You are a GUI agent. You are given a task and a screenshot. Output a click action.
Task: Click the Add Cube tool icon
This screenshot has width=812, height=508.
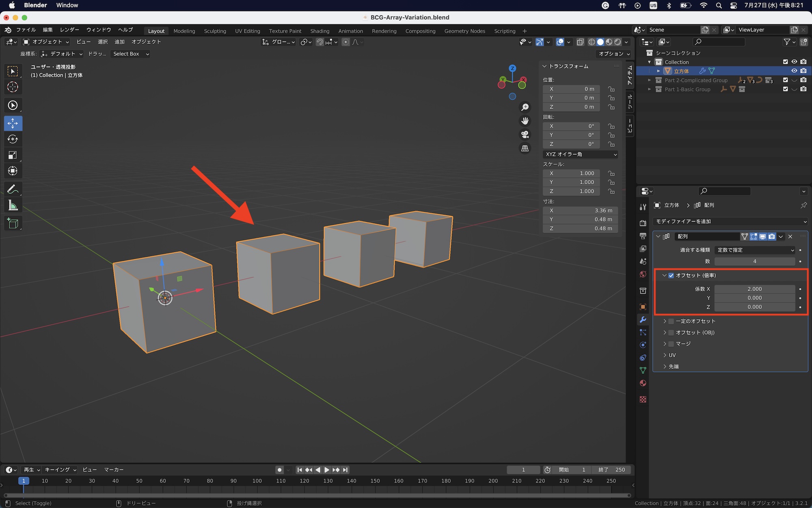point(13,224)
